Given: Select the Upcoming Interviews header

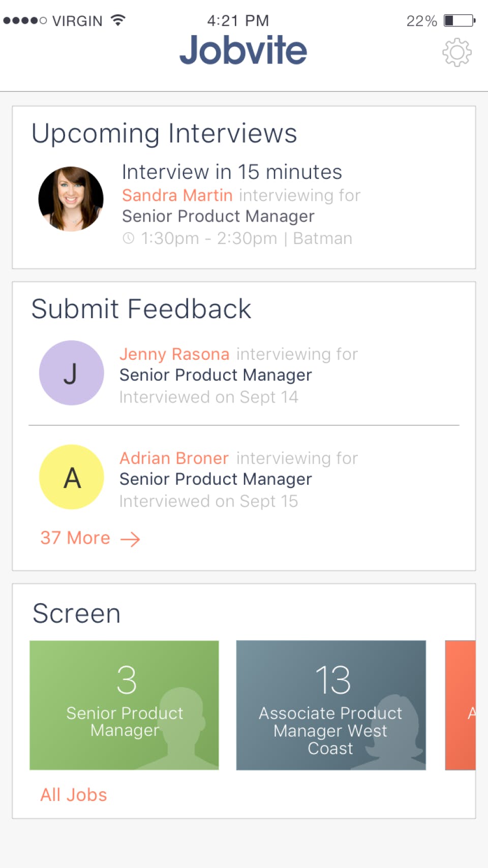Looking at the screenshot, I should pyautogui.click(x=165, y=133).
